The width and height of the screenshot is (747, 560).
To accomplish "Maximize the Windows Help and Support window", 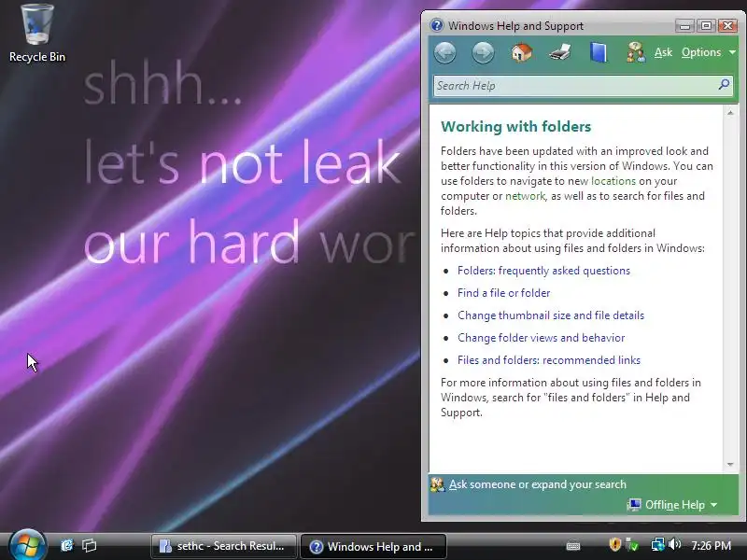I will click(706, 26).
